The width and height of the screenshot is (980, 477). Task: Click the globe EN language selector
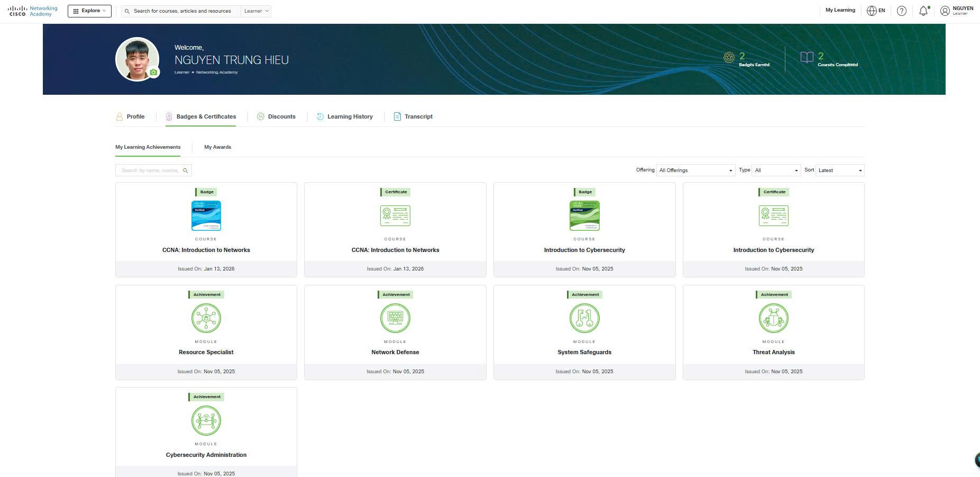(876, 11)
